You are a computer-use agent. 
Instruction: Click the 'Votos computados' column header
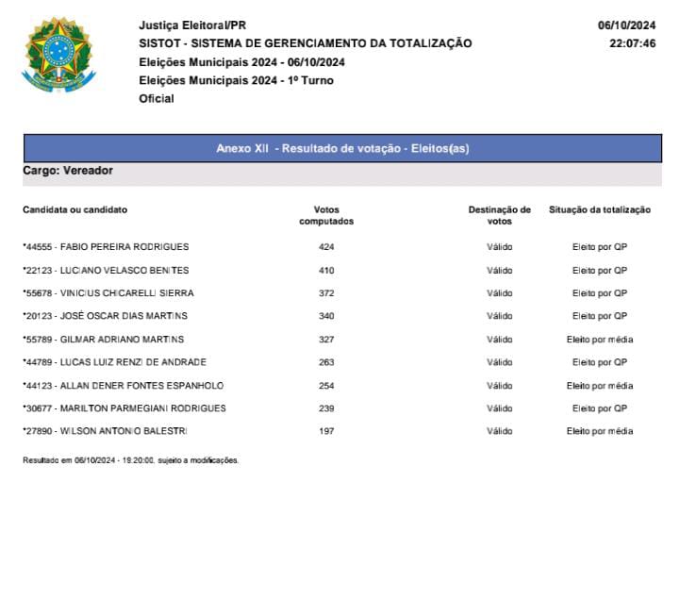coord(326,215)
